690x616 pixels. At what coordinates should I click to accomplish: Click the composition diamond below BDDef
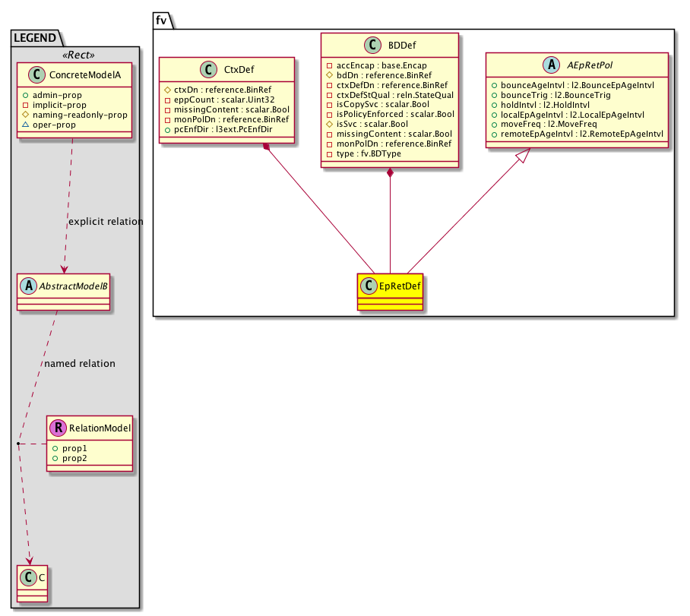pyautogui.click(x=390, y=174)
